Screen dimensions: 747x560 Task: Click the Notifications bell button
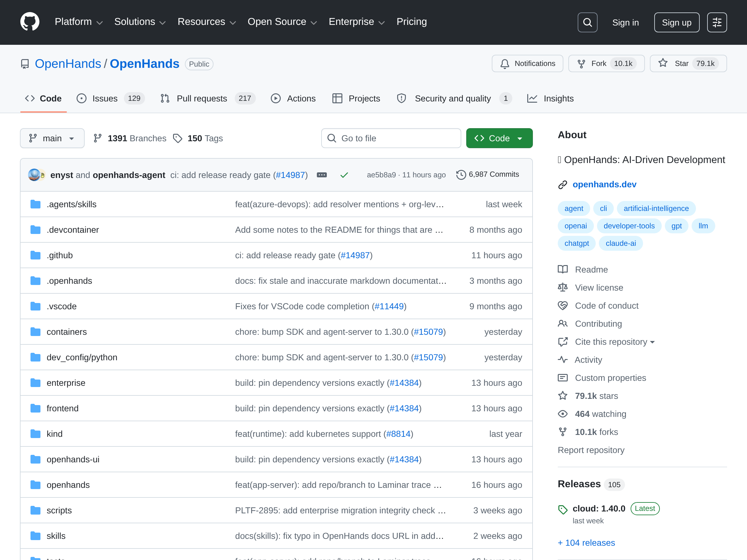527,63
